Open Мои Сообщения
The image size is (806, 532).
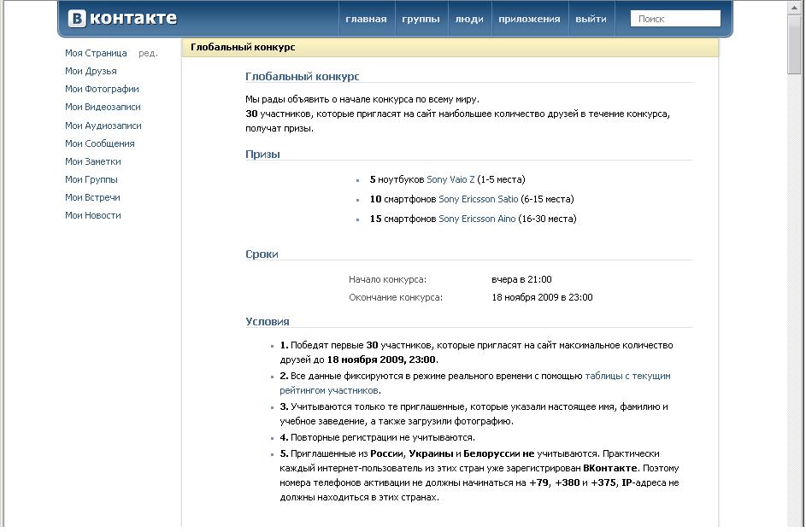(100, 143)
